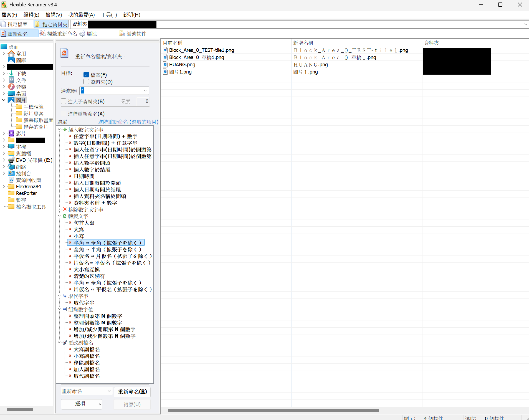Click the 音樂 music icon

[11, 87]
